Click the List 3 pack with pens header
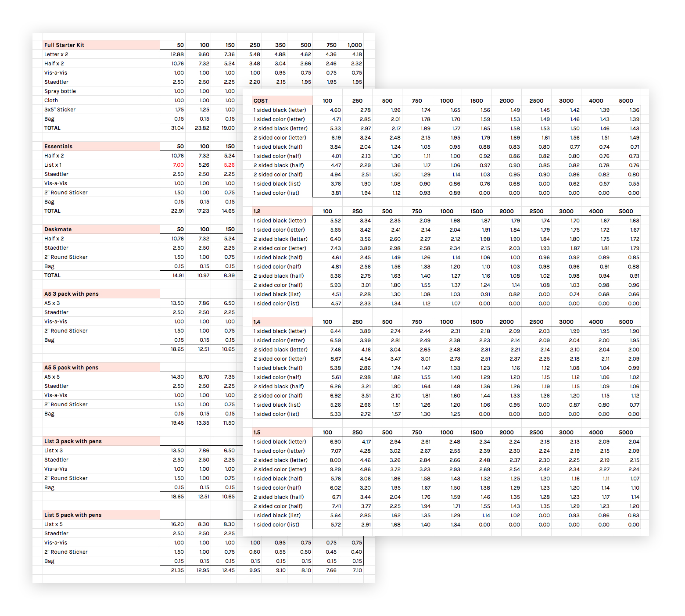 click(x=101, y=441)
